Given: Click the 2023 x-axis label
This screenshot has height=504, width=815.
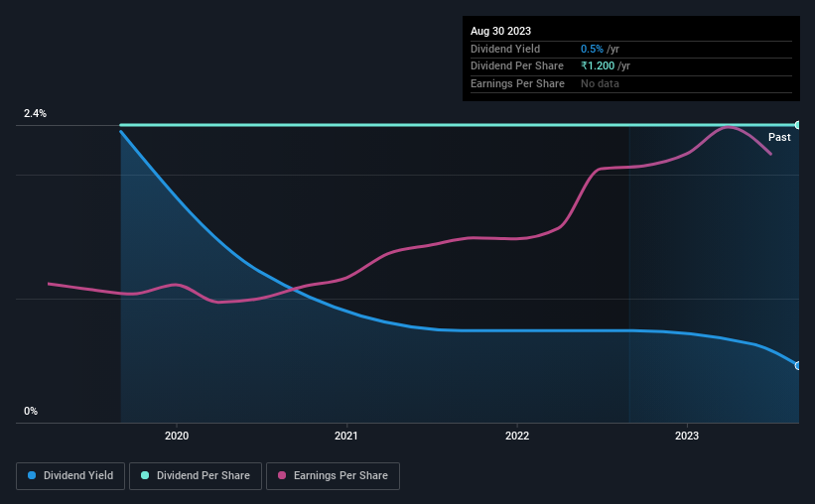Looking at the screenshot, I should (687, 436).
